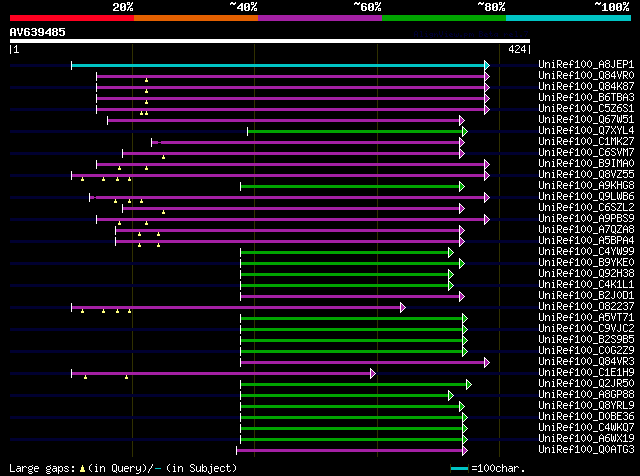Click the white AV639485 query sequence bar

click(270, 41)
